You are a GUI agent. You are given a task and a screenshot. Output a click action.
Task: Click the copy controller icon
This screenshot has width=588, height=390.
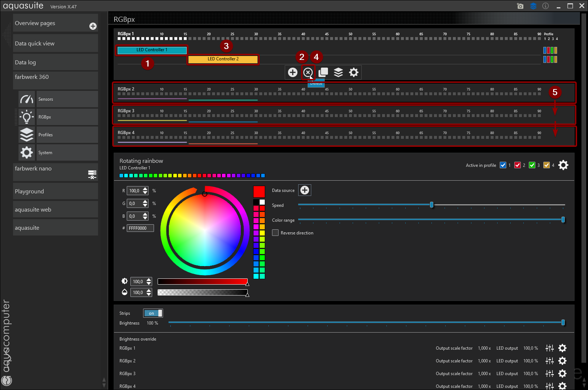point(323,72)
